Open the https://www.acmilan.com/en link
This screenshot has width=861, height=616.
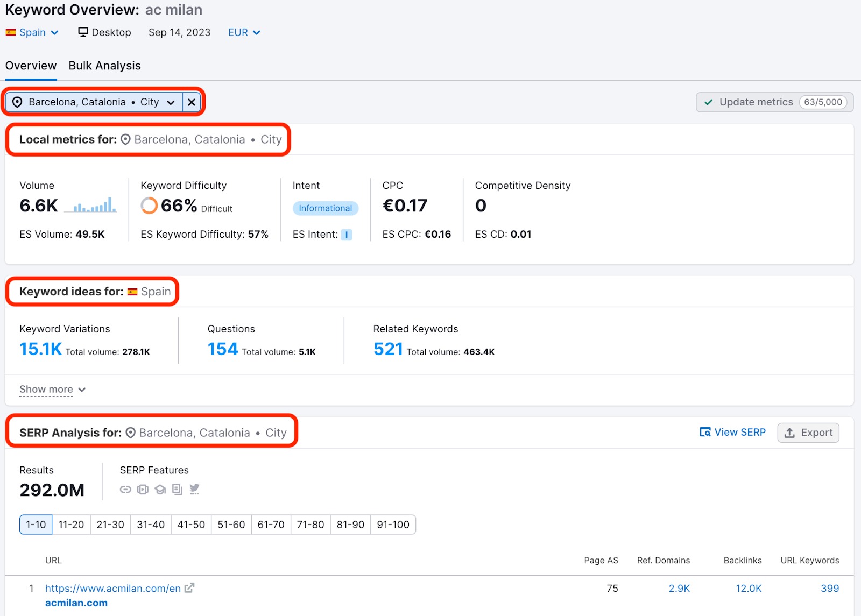pos(113,589)
